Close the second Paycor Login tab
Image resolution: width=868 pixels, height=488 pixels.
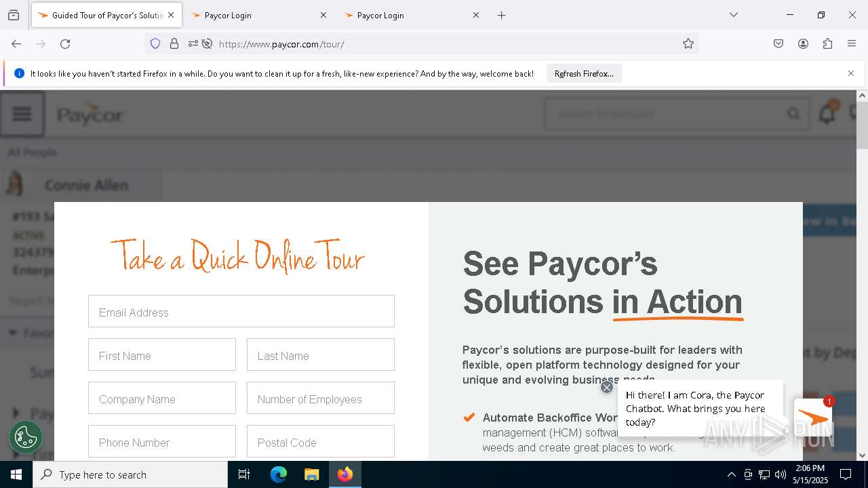pyautogui.click(x=323, y=15)
